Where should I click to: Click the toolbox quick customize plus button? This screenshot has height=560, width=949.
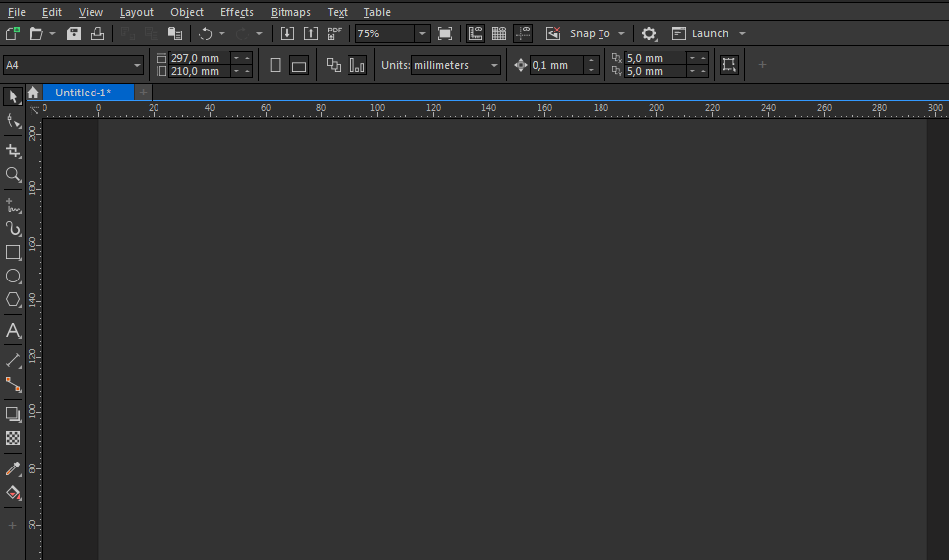coord(12,525)
